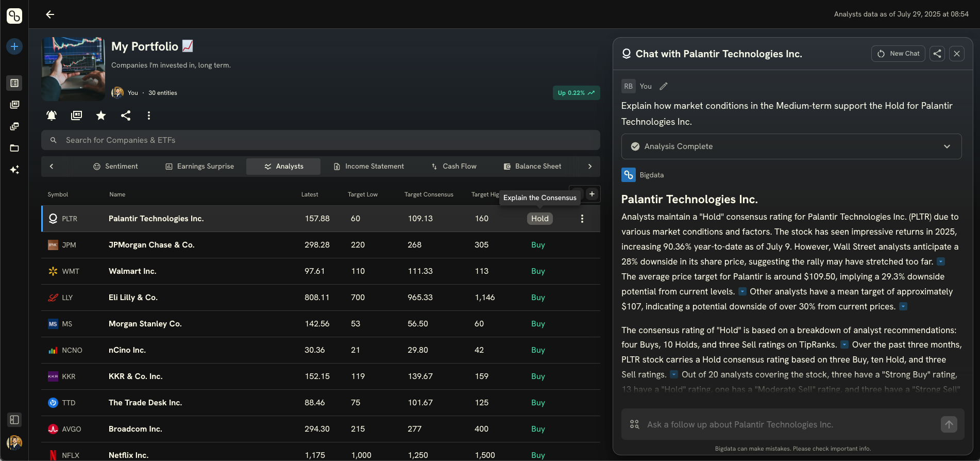980x461 pixels.
Task: Show previous tabs with left chevron
Action: pyautogui.click(x=52, y=167)
